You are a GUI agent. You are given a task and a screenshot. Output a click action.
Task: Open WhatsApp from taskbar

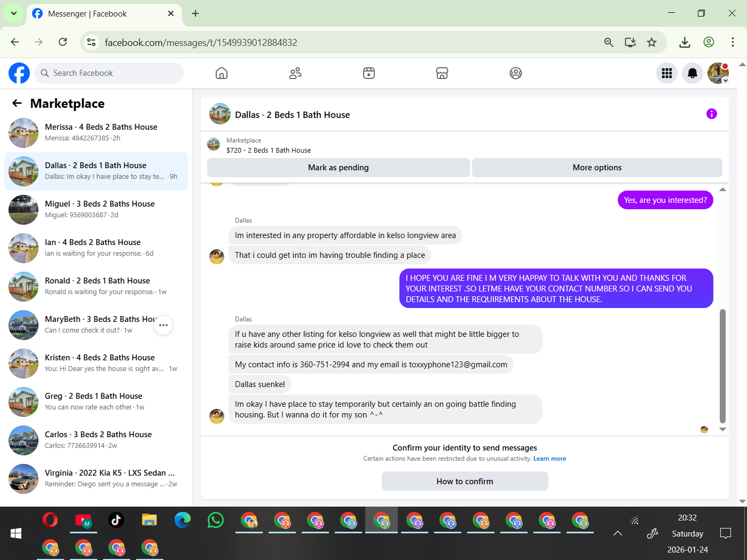[216, 520]
